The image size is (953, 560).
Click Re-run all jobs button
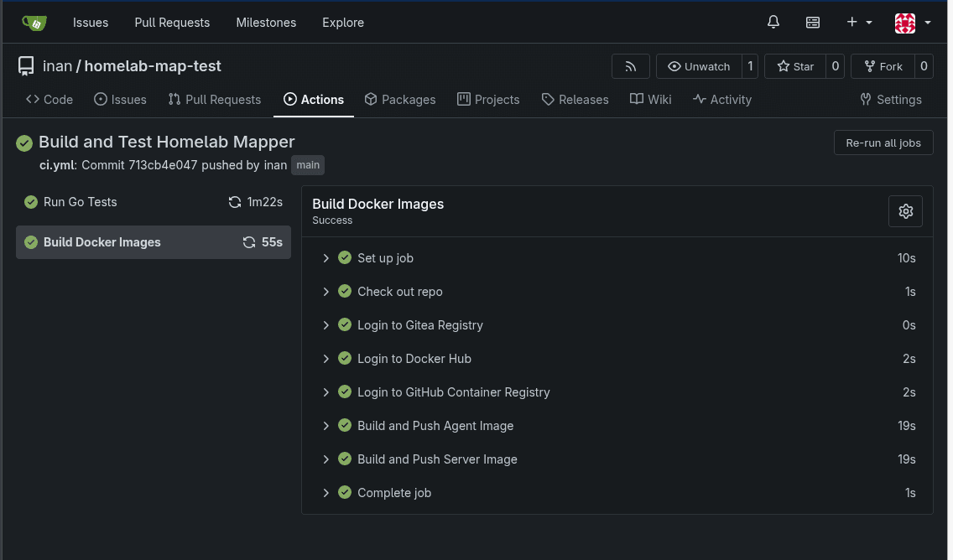tap(883, 143)
